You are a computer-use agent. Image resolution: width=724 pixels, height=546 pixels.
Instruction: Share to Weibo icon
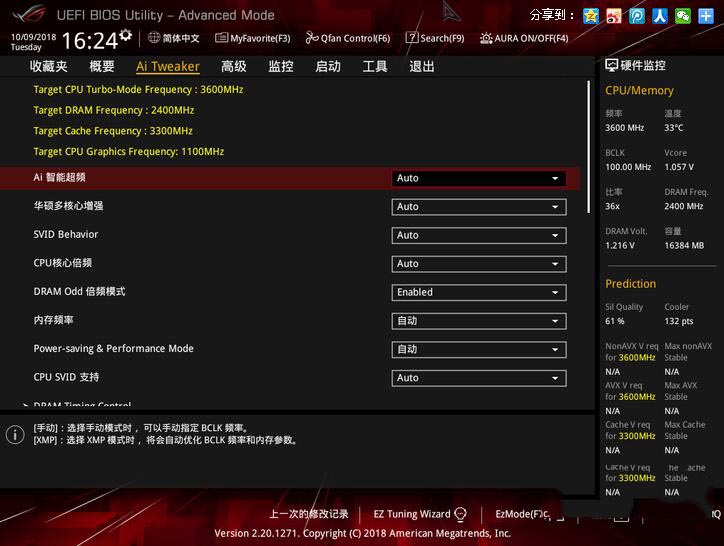pos(614,16)
